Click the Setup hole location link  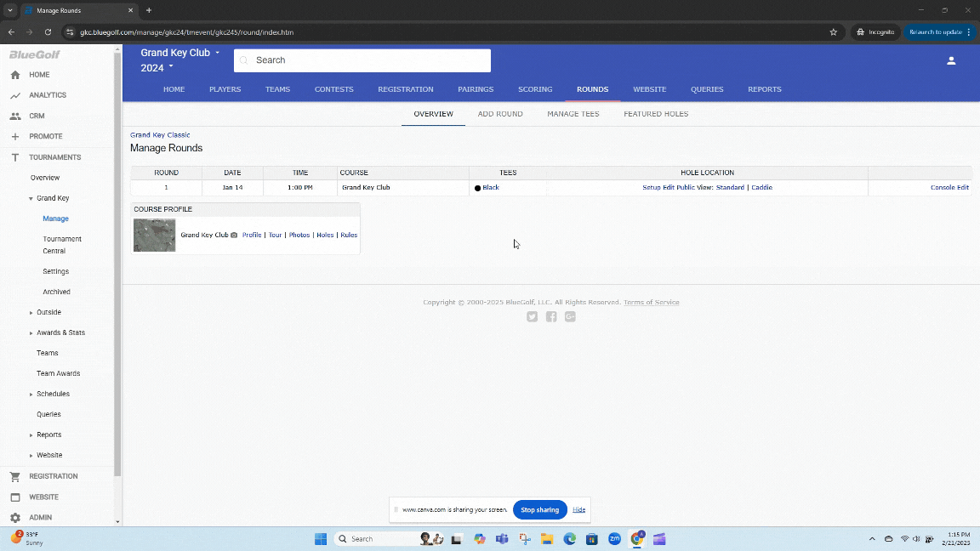click(x=652, y=187)
